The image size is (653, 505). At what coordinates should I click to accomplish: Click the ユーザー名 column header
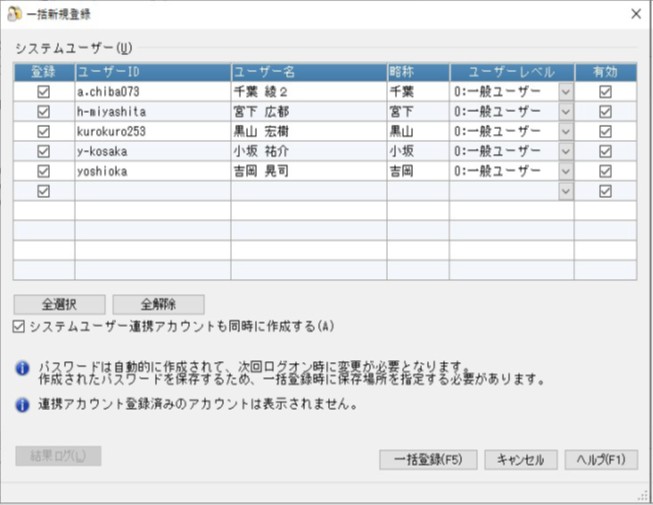308,72
